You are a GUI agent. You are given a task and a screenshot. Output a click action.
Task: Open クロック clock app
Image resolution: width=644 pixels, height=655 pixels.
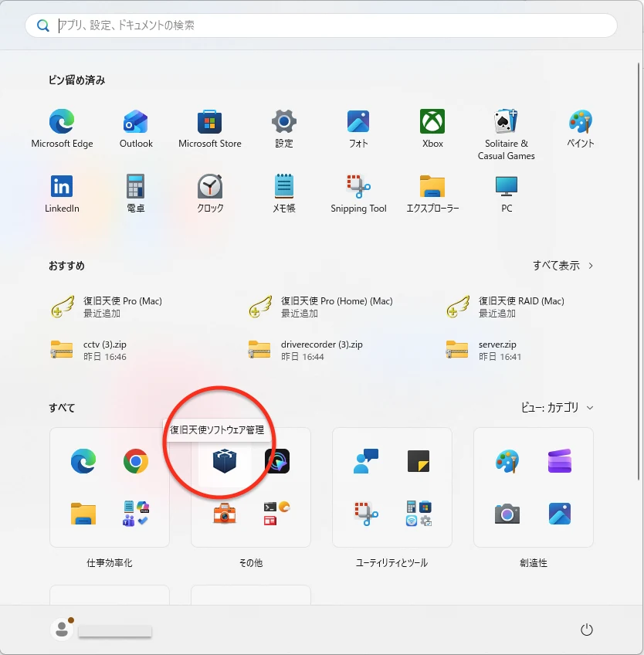(210, 193)
